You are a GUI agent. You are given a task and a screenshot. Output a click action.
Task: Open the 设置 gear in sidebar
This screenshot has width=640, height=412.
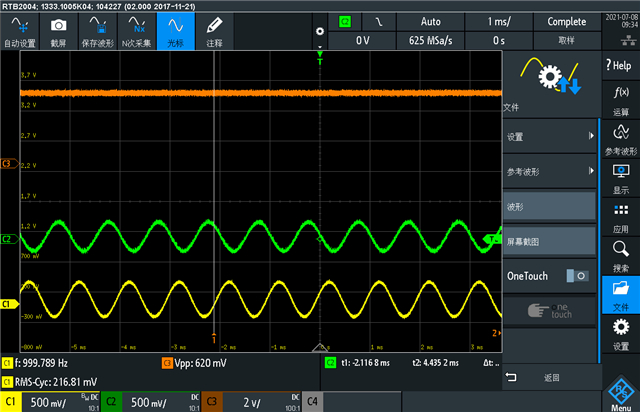620,334
